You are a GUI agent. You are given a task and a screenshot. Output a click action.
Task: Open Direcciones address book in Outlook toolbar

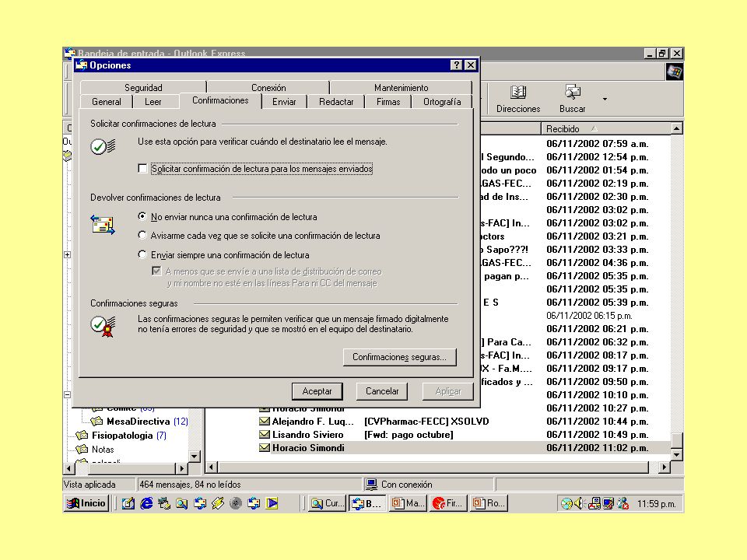(518, 99)
